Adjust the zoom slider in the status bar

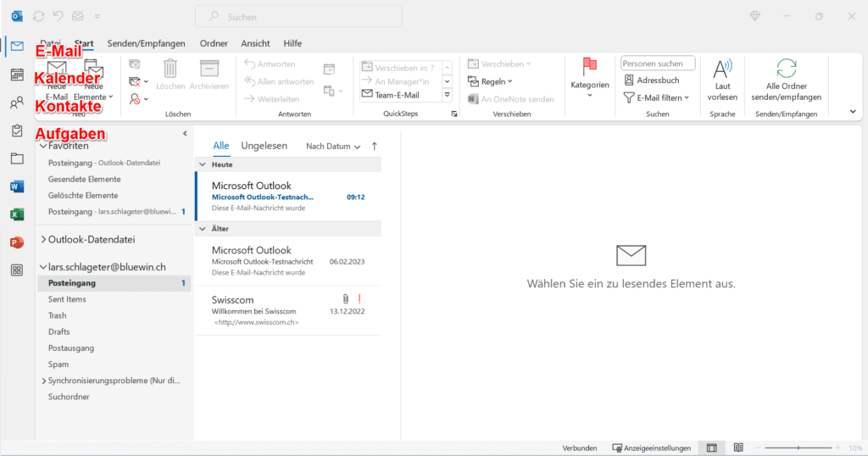[x=798, y=448]
